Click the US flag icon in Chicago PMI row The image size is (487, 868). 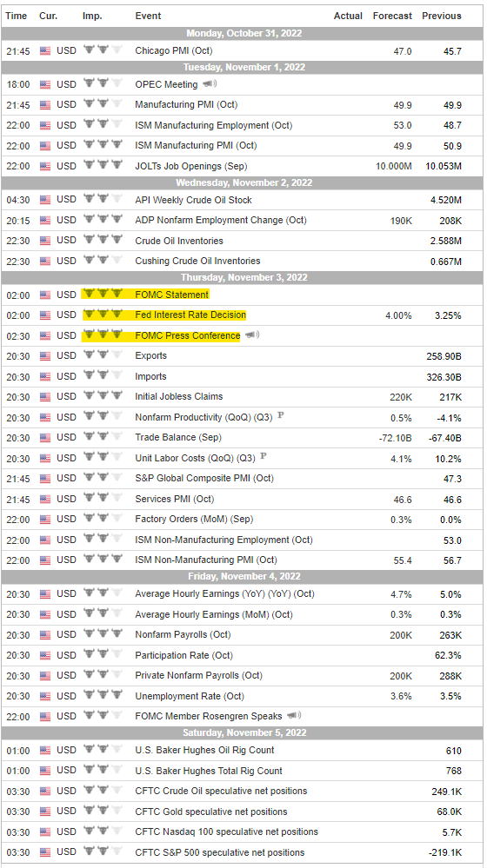pyautogui.click(x=45, y=51)
